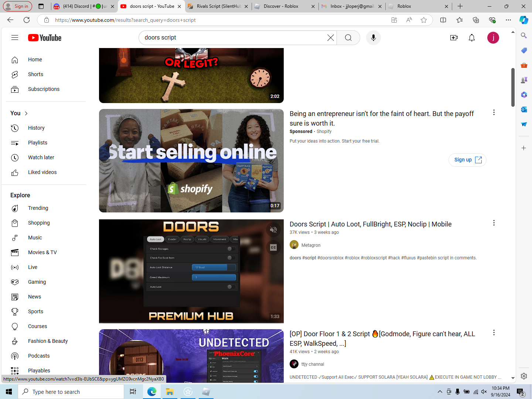This screenshot has width=532, height=399.
Task: Add this page to favorites star
Action: (x=424, y=20)
